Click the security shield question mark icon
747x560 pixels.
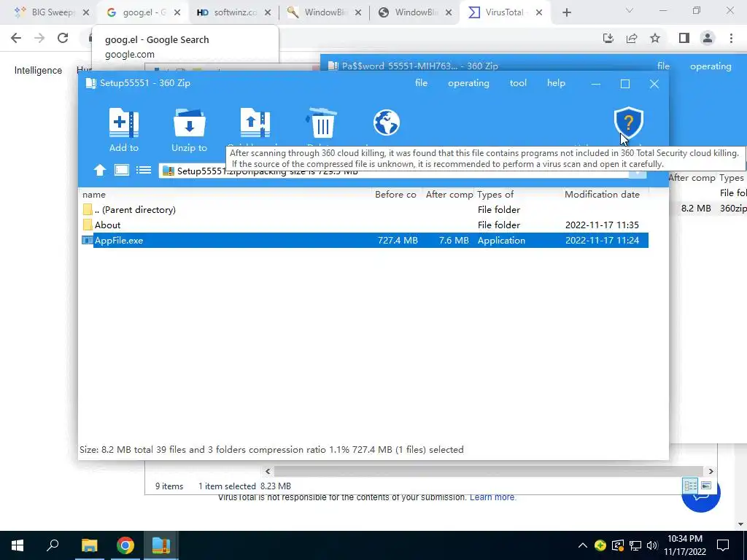click(x=628, y=122)
